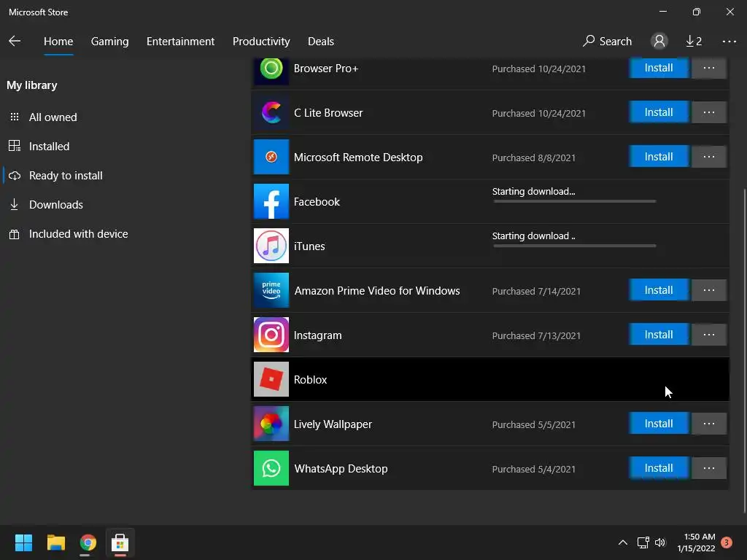Screen dimensions: 747x560
Task: Show hidden tray icons chevron
Action: (x=623, y=542)
